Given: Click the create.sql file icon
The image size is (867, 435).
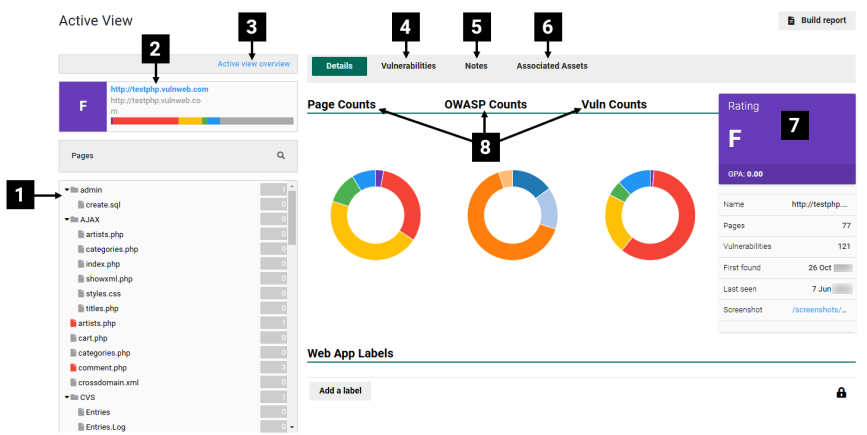Looking at the screenshot, I should click(x=81, y=205).
